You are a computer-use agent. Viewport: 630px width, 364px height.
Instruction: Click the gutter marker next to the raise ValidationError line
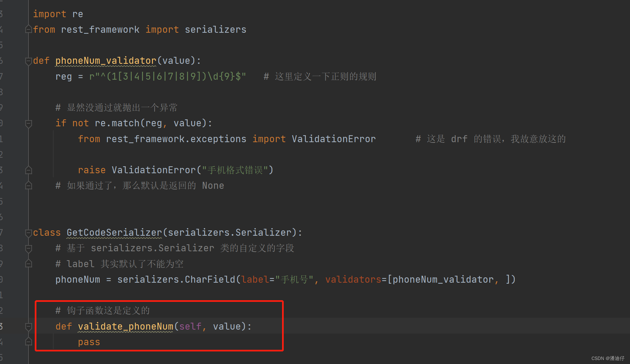pyautogui.click(x=28, y=170)
